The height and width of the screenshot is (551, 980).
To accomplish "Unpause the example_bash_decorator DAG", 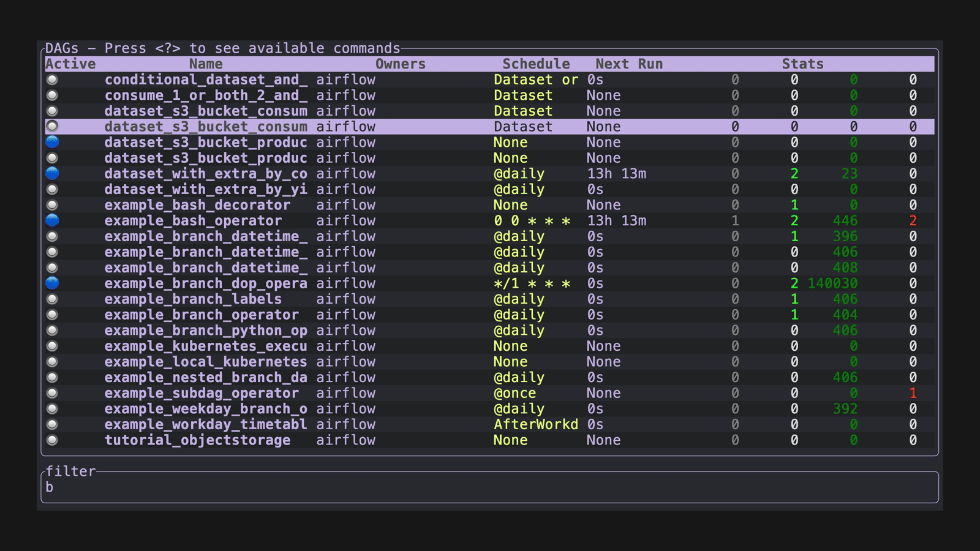I will coord(52,204).
